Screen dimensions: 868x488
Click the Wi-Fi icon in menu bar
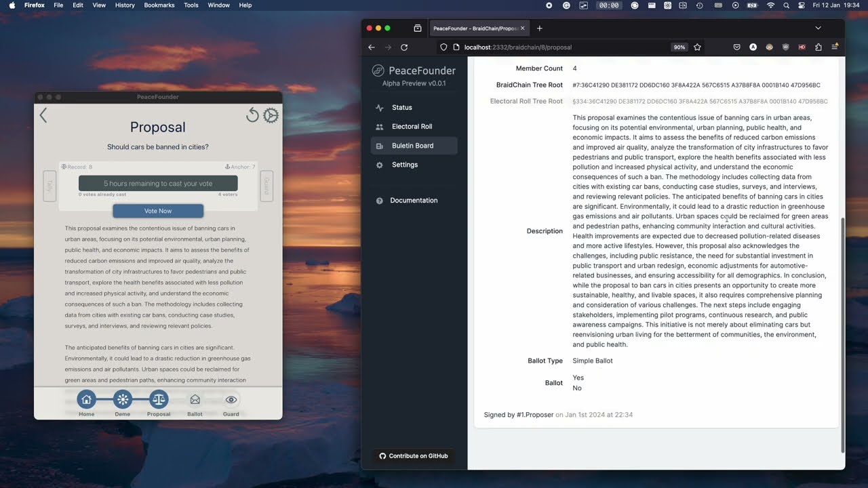pyautogui.click(x=770, y=5)
